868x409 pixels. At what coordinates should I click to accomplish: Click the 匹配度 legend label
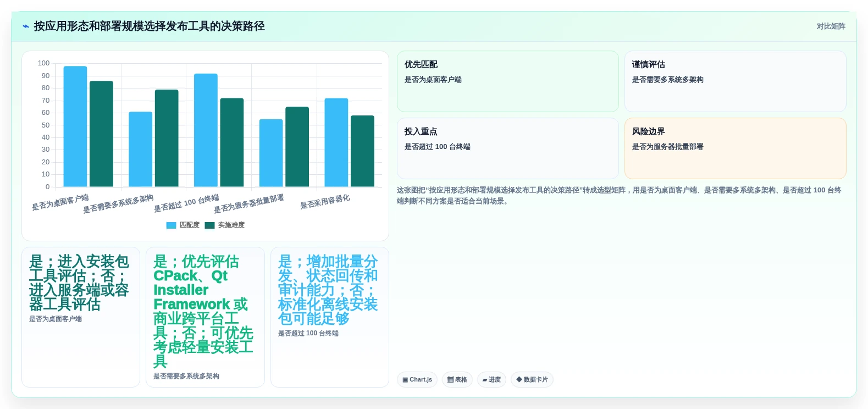(189, 225)
